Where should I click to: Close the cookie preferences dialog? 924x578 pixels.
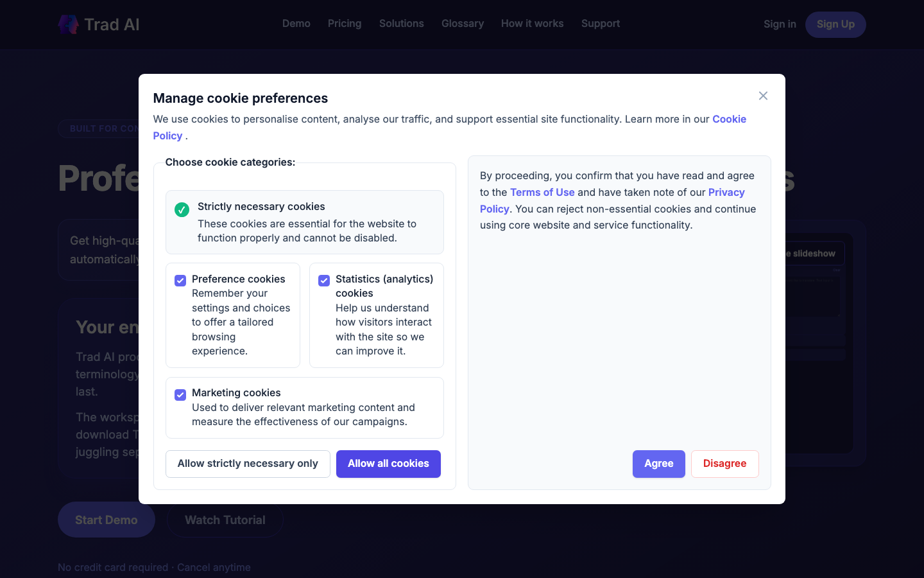(x=763, y=96)
